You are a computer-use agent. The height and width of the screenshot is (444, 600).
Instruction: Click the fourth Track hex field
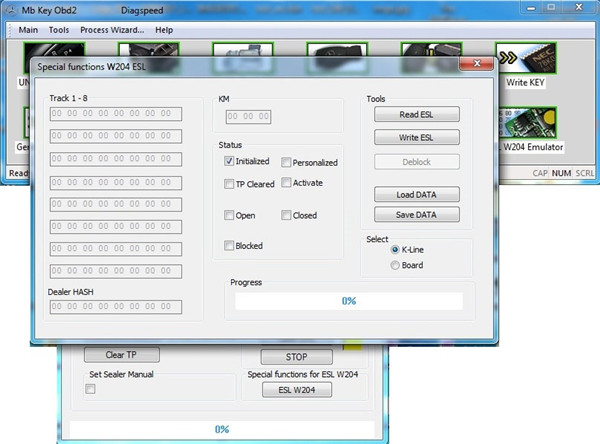(116, 183)
